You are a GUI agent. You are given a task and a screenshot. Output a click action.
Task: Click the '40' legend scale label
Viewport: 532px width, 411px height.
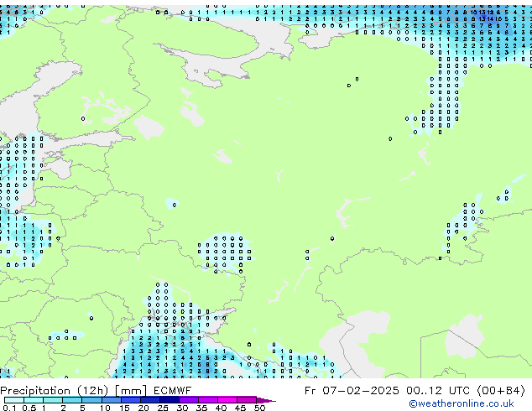click(221, 408)
